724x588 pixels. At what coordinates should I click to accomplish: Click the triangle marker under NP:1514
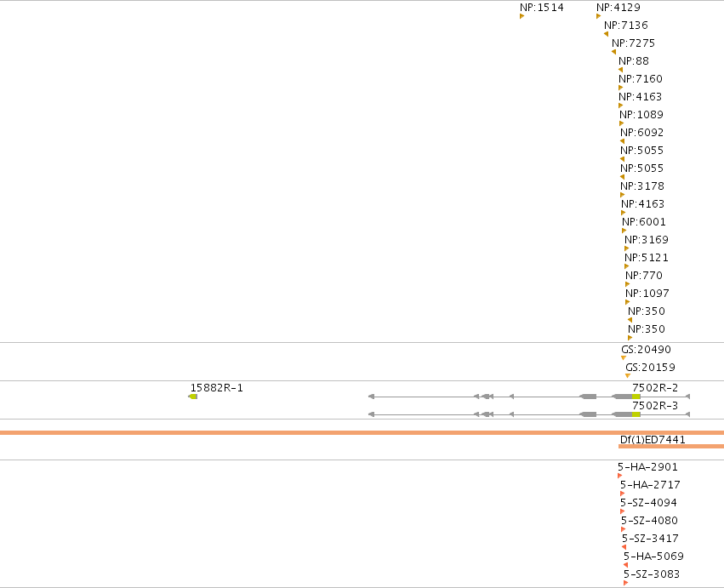[x=522, y=16]
